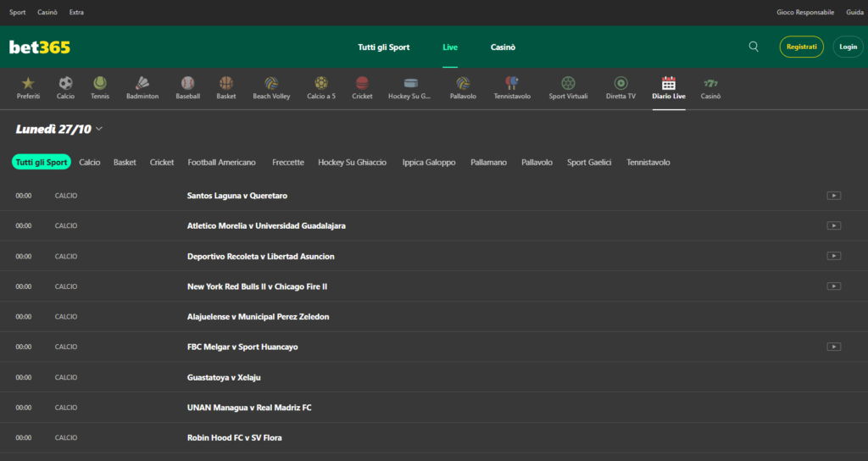Click the Diretta TV icon
868x461 pixels.
point(620,83)
